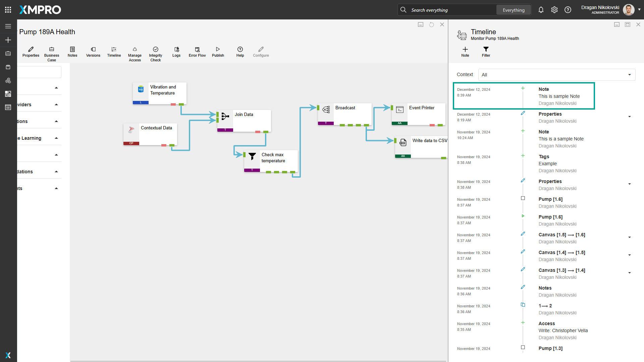Open the header settings gear
Image resolution: width=644 pixels, height=362 pixels.
(554, 10)
